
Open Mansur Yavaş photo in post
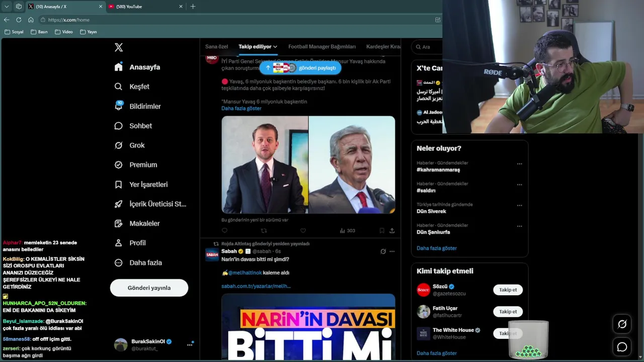click(352, 165)
